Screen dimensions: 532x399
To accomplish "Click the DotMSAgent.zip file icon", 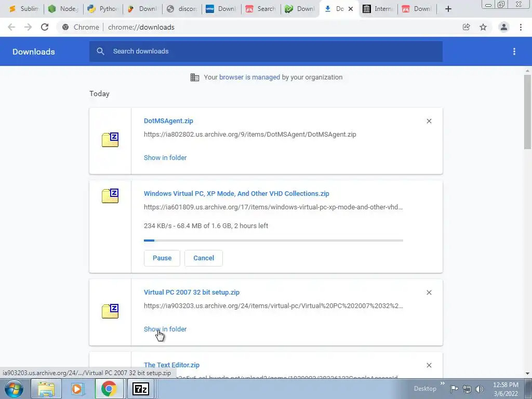I will (x=110, y=140).
